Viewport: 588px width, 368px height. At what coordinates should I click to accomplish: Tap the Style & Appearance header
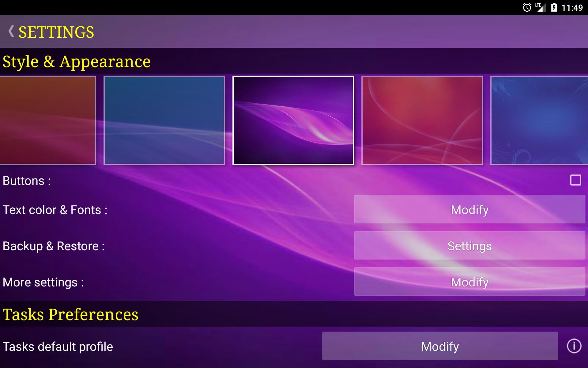tap(77, 62)
